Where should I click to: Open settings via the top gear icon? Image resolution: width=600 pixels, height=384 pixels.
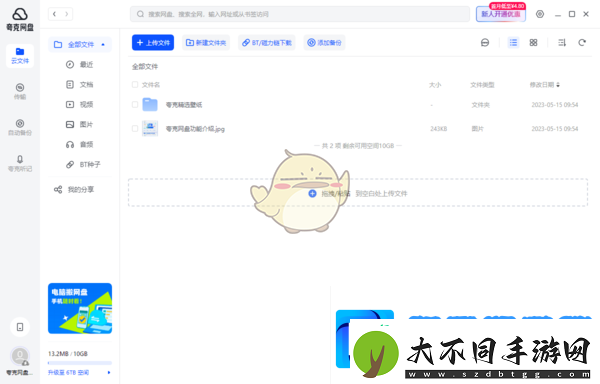(540, 14)
